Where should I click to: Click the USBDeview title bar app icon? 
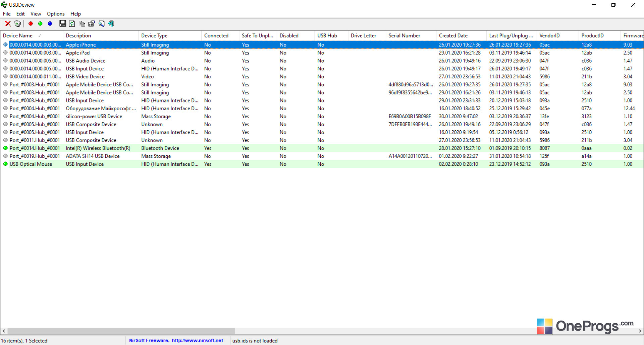[4, 5]
